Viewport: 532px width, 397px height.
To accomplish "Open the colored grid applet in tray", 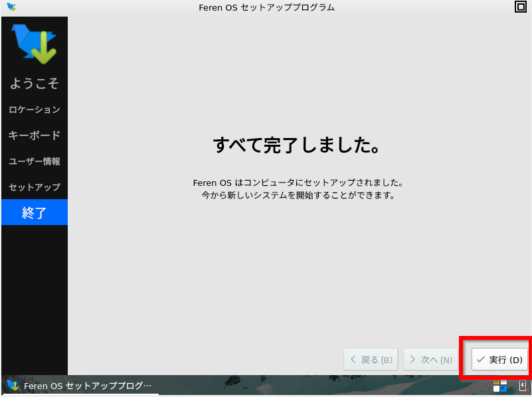I will pyautogui.click(x=500, y=386).
